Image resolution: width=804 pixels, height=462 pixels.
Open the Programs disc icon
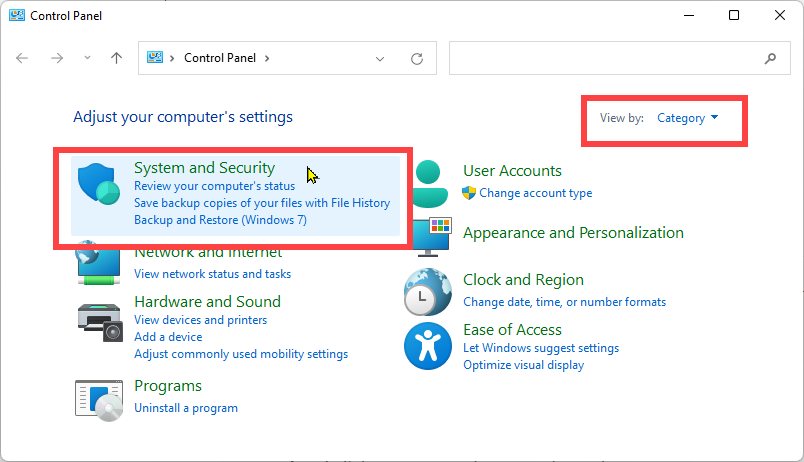point(99,400)
